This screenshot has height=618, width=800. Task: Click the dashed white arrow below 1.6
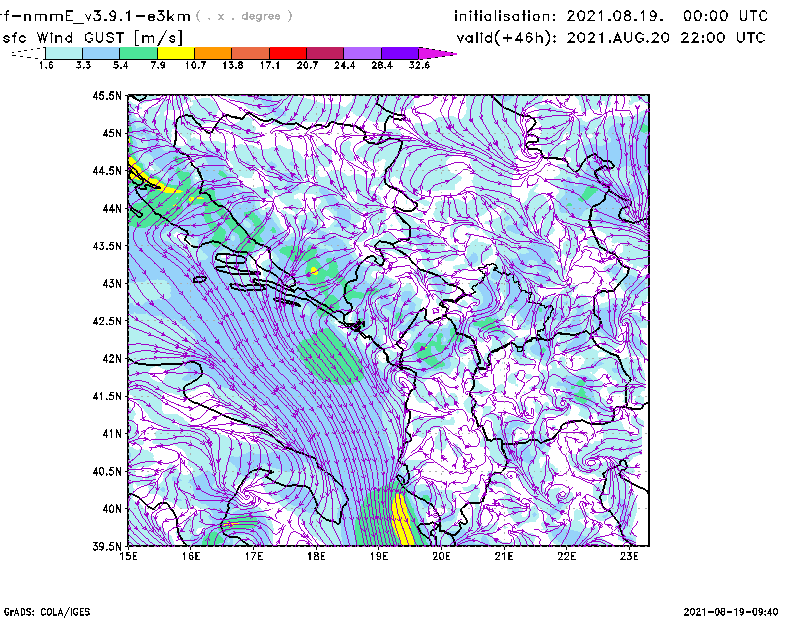(28, 53)
